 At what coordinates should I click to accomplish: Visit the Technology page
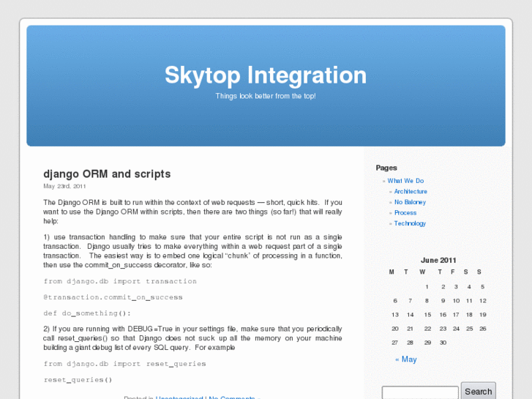point(410,223)
